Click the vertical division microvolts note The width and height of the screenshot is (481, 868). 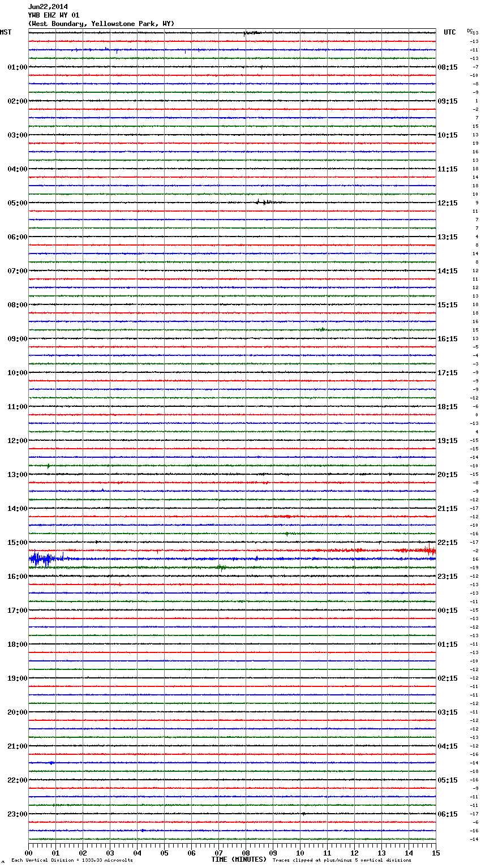(x=72, y=861)
